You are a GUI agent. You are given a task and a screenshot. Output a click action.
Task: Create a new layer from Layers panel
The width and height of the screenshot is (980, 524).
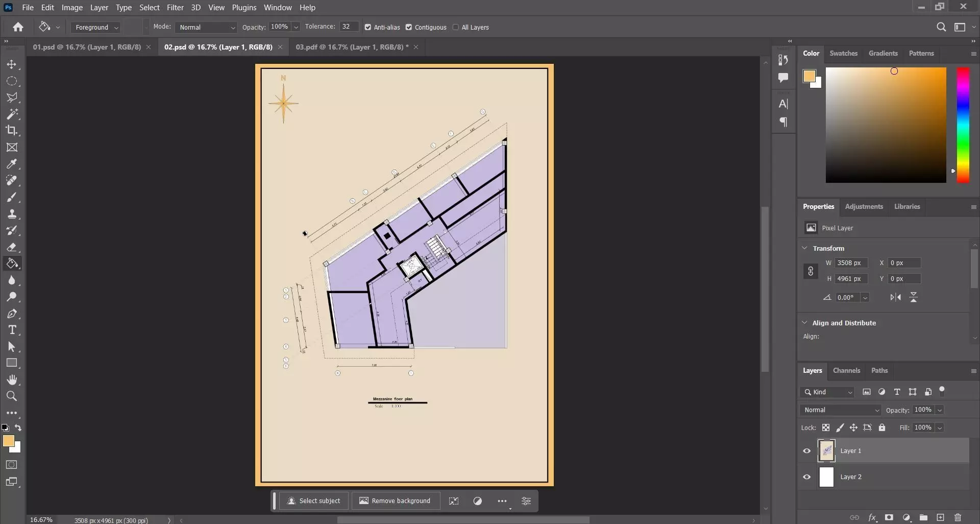coord(940,517)
